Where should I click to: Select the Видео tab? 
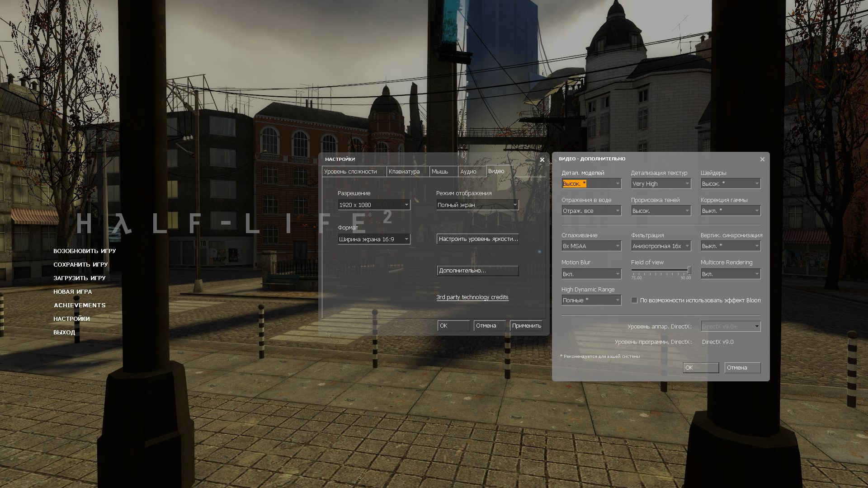click(x=499, y=171)
